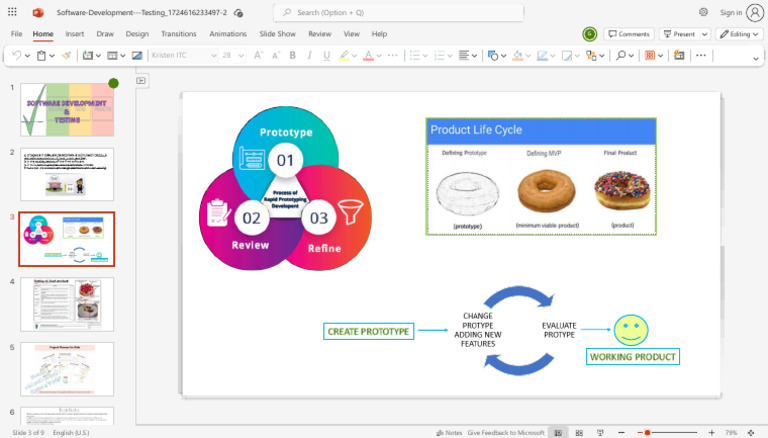
Task: Click the Undo arrow icon
Action: coord(16,56)
